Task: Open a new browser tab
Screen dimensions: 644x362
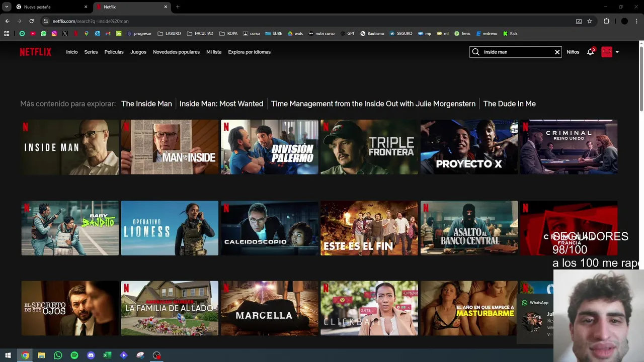Action: coord(178,7)
